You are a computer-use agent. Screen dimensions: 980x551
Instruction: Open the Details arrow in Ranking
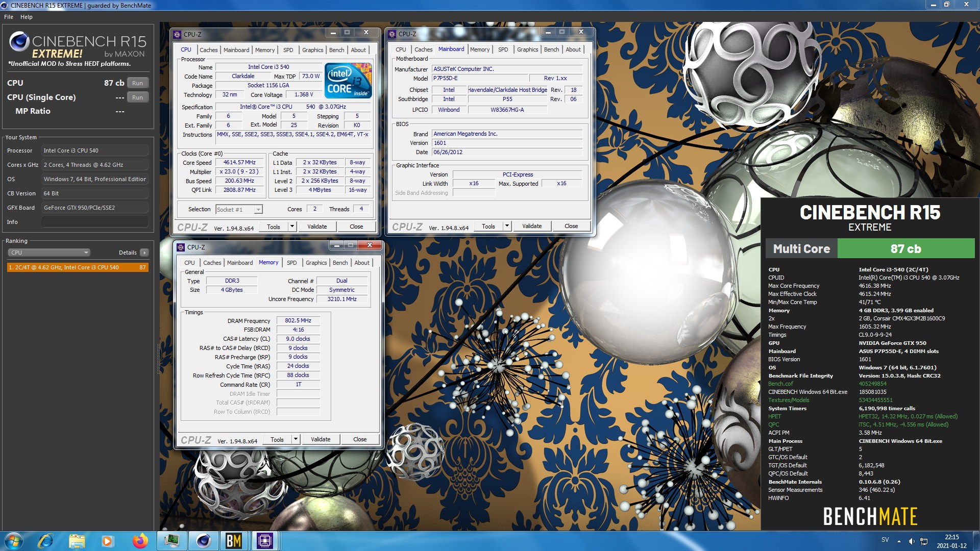tap(144, 253)
